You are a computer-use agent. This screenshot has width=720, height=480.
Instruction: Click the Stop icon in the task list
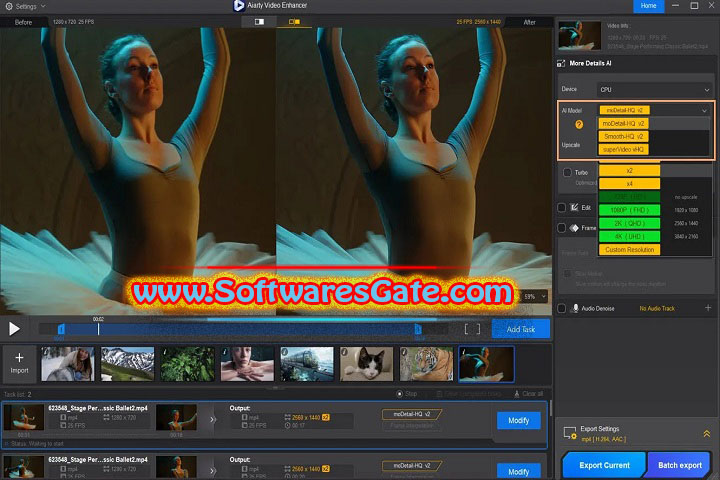coord(399,394)
